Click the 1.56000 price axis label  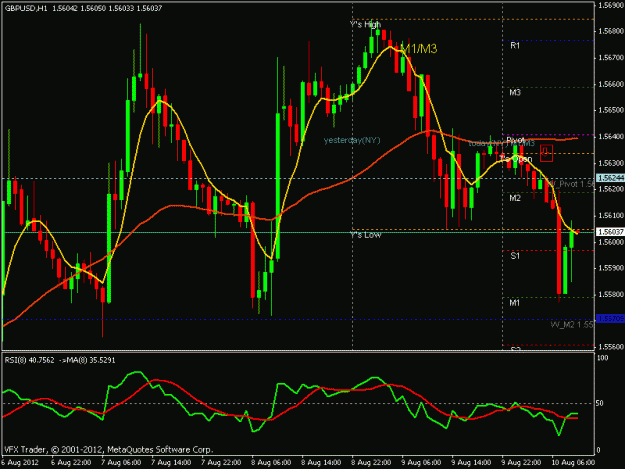(611, 242)
